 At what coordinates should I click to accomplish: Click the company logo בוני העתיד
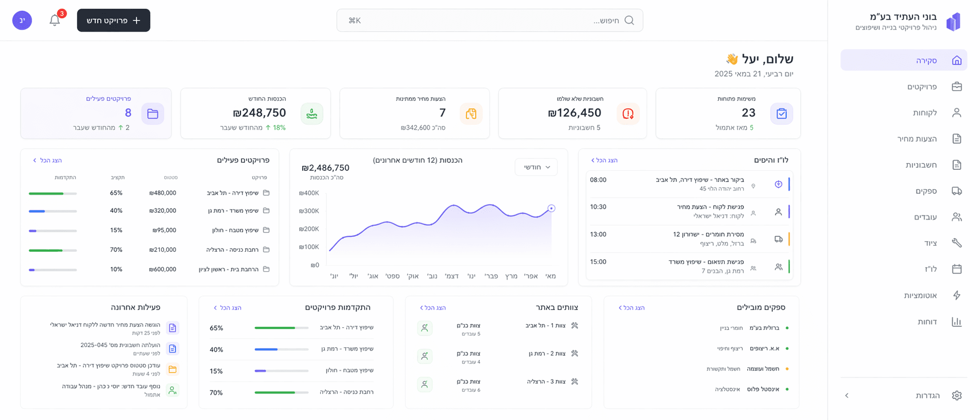(953, 22)
